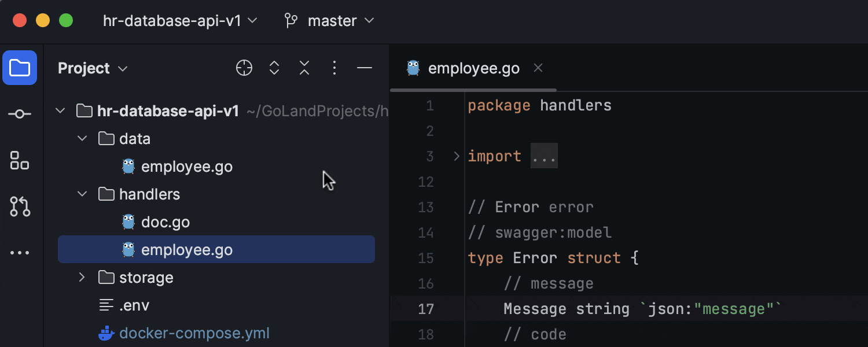Open the master branch dropdown
868x347 pixels.
pyautogui.click(x=329, y=21)
